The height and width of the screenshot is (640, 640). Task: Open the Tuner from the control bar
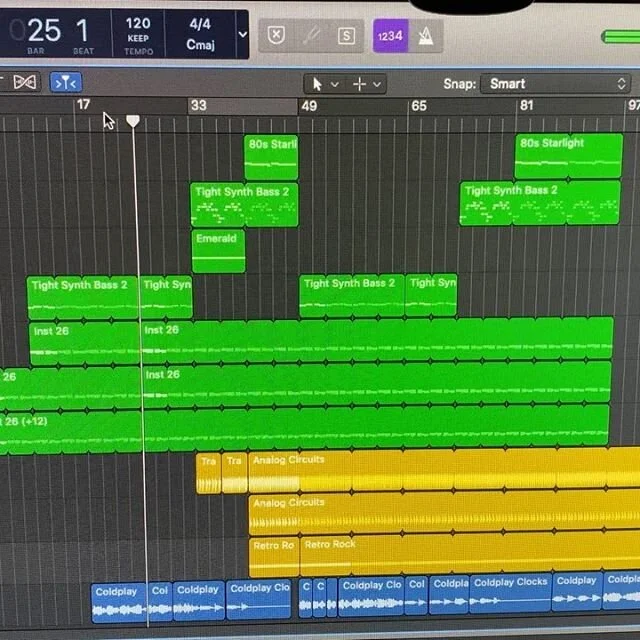pos(311,36)
